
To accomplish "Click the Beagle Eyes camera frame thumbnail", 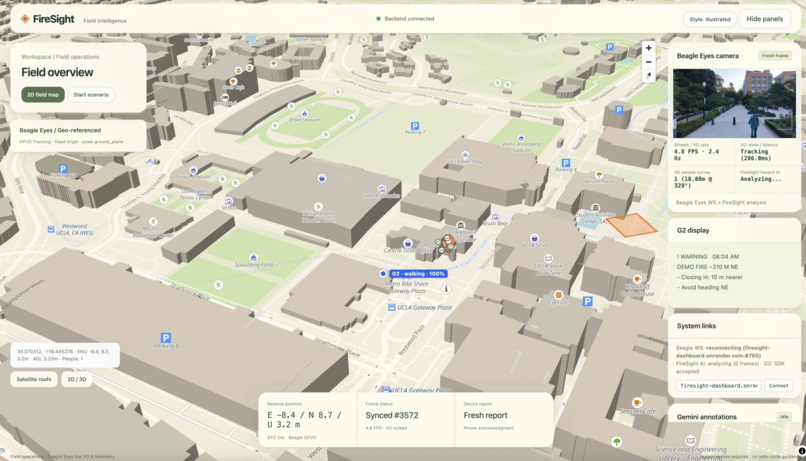I will tap(735, 103).
